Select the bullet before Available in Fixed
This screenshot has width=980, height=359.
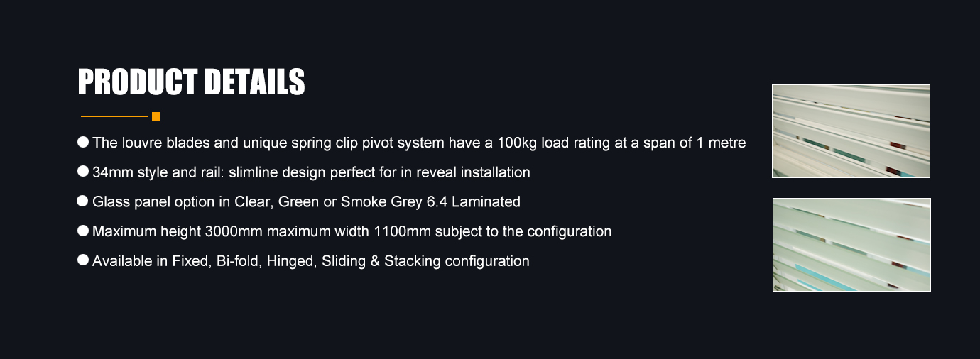(83, 260)
